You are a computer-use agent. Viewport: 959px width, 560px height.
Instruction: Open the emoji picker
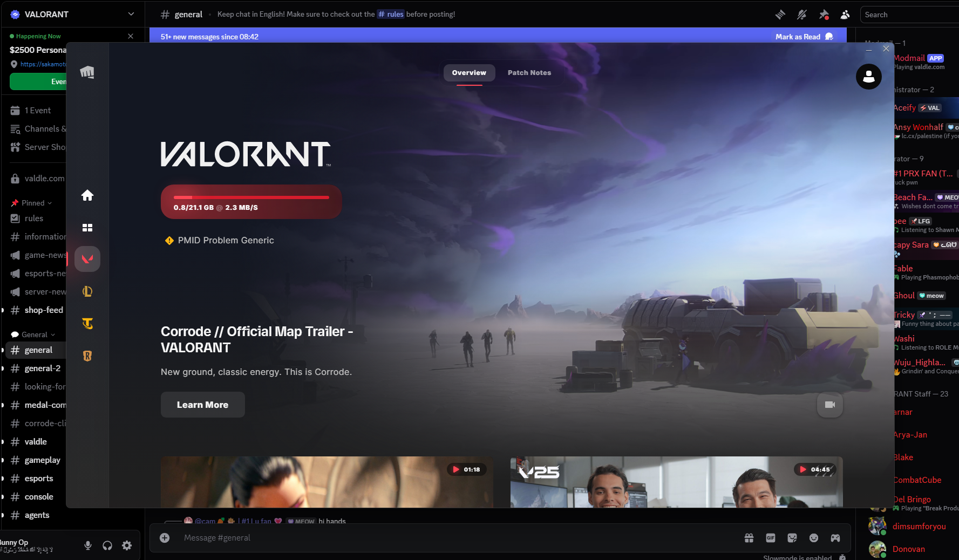(814, 538)
